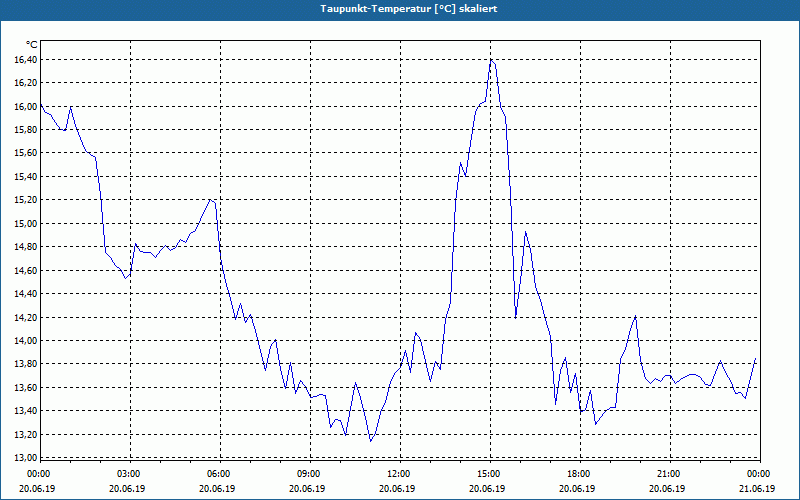Viewport: 800px width, 500px height.
Task: Click the 20.06.19 date under 12:00
Action: [x=397, y=488]
